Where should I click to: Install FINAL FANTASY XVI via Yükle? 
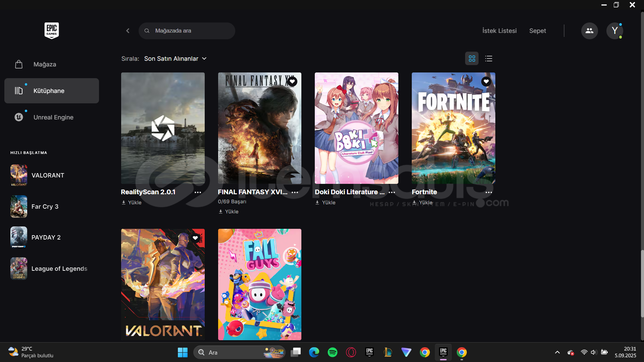pyautogui.click(x=229, y=212)
